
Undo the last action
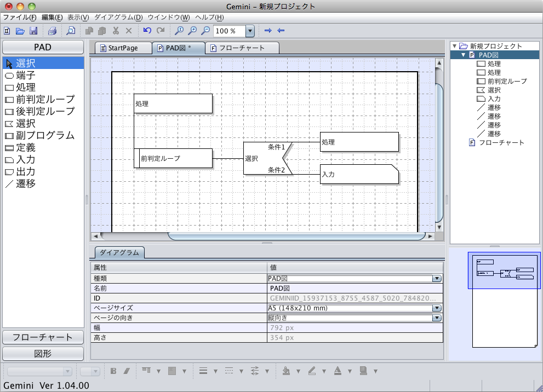(147, 31)
